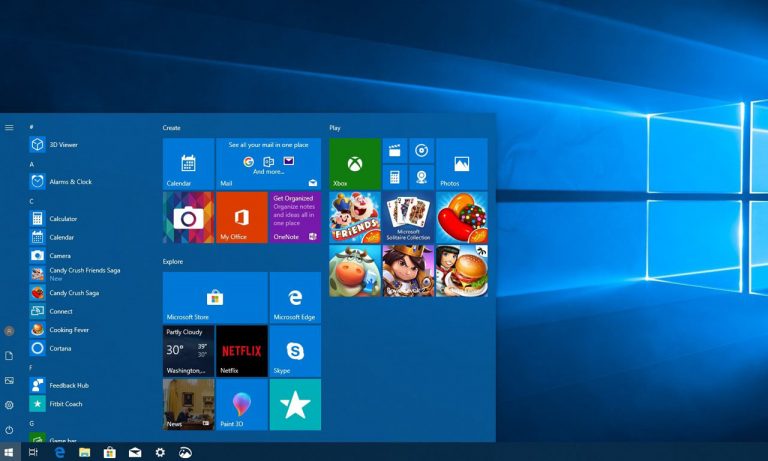Open the News tile
Viewport: 768px width, 461px height.
(189, 404)
